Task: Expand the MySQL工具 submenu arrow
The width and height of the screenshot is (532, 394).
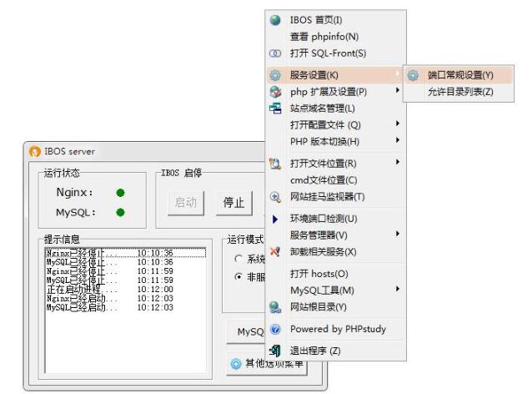Action: [397, 289]
